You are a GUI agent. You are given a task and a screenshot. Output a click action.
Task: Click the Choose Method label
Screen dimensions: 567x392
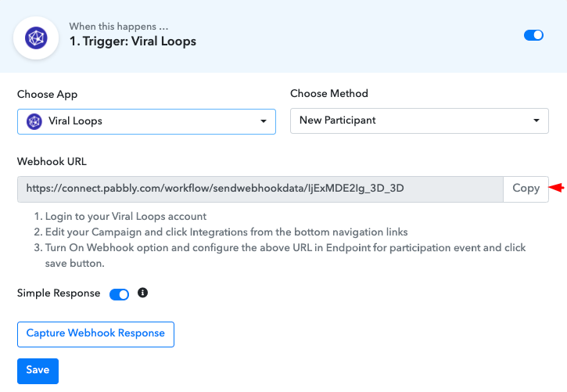point(329,93)
